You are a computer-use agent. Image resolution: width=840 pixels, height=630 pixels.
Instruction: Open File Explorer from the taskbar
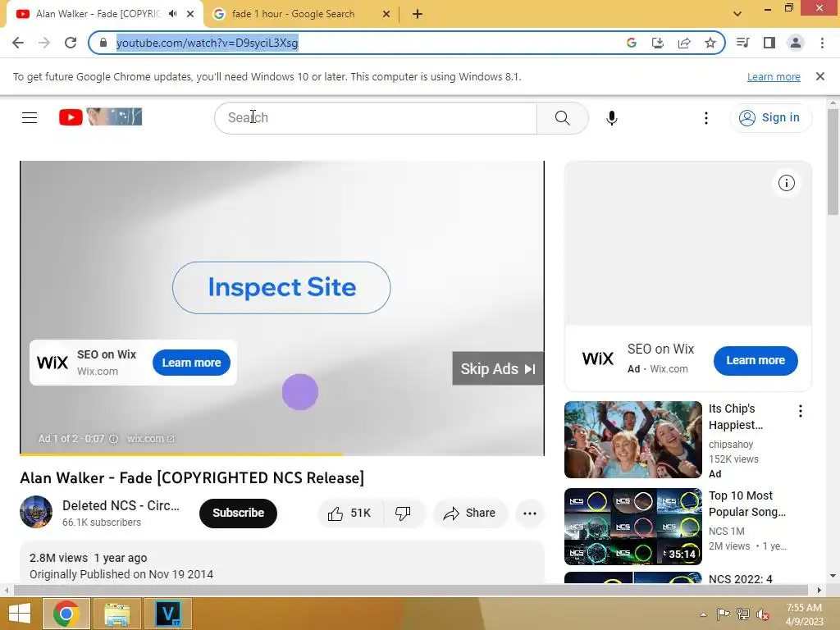(x=116, y=614)
